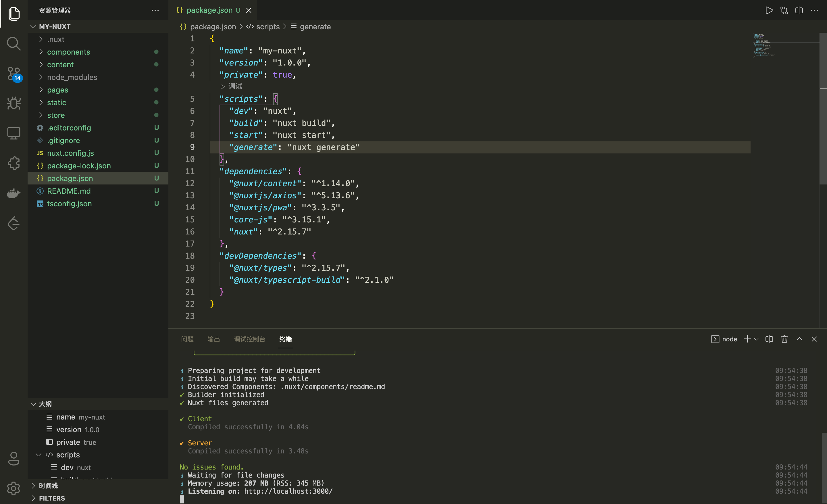
Task: Open package-lock.json file
Action: [x=98, y=166]
